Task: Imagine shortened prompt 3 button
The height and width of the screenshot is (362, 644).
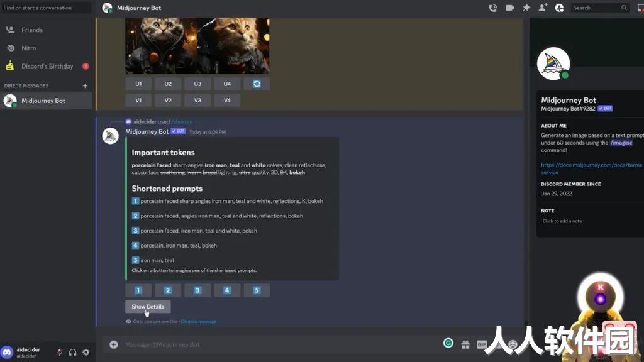Action: tap(197, 290)
